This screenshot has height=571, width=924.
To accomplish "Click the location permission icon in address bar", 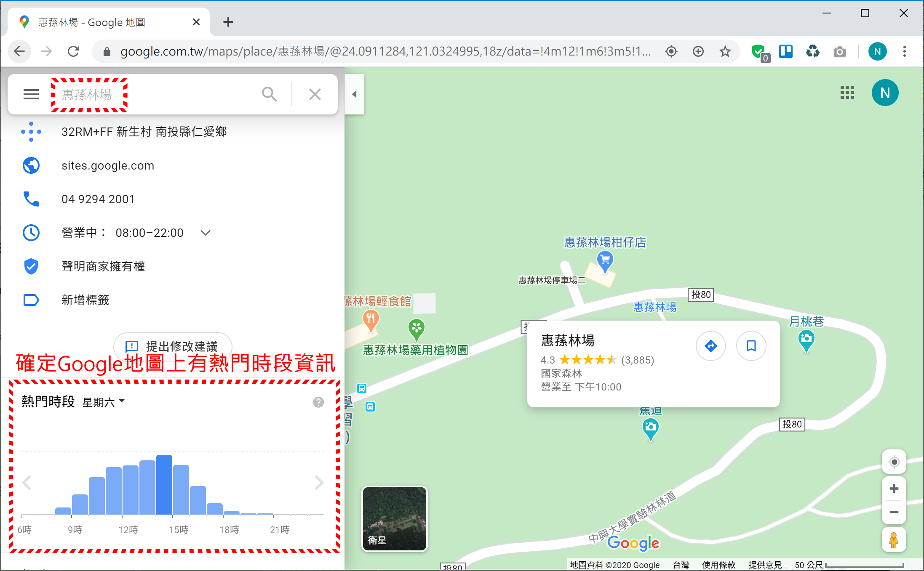I will tap(671, 51).
